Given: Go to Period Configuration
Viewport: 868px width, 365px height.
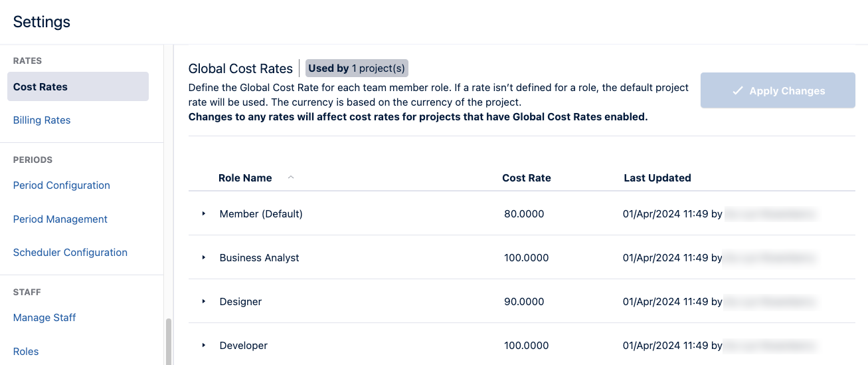Looking at the screenshot, I should click(62, 185).
